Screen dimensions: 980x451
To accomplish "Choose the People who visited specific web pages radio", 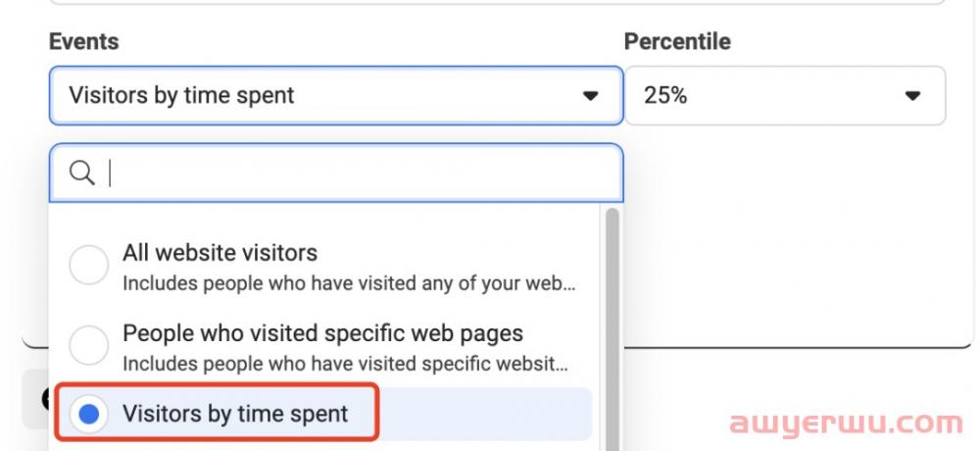I will [x=89, y=345].
